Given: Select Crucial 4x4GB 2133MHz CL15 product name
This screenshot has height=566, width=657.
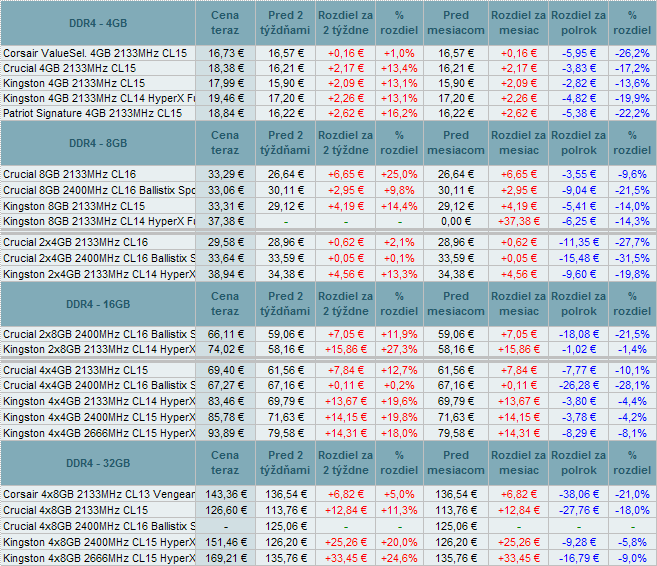Looking at the screenshot, I should pos(75,370).
